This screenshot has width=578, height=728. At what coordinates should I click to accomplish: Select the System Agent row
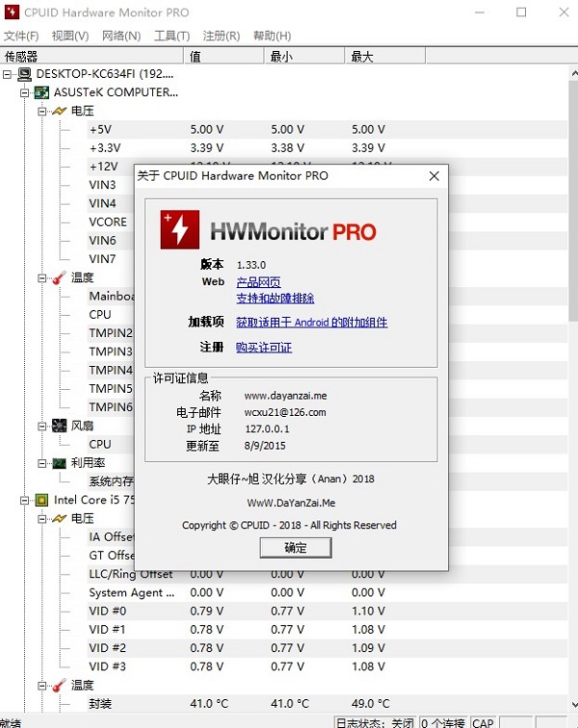click(x=328, y=593)
